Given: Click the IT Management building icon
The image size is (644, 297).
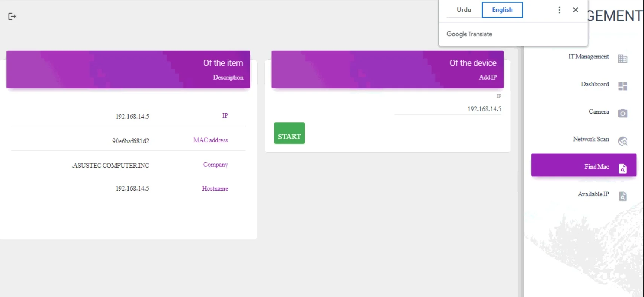Looking at the screenshot, I should [x=623, y=58].
